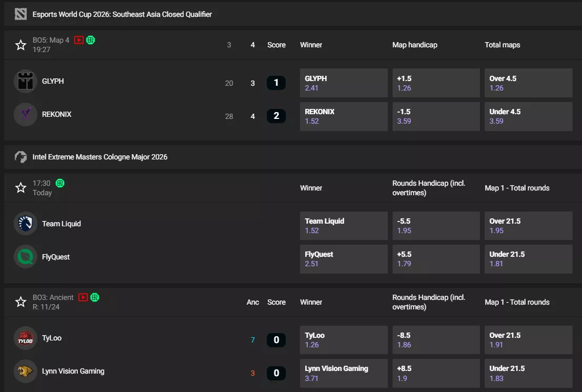This screenshot has width=582, height=392.
Task: Bet on REKONIX winner at 1.52
Action: click(344, 116)
